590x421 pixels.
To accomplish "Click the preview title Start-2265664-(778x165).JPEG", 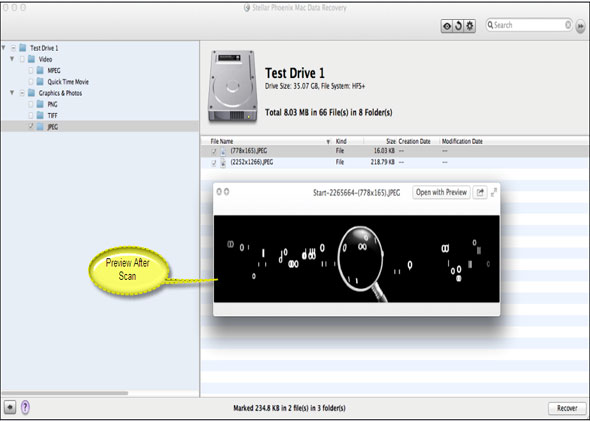I will coord(356,193).
